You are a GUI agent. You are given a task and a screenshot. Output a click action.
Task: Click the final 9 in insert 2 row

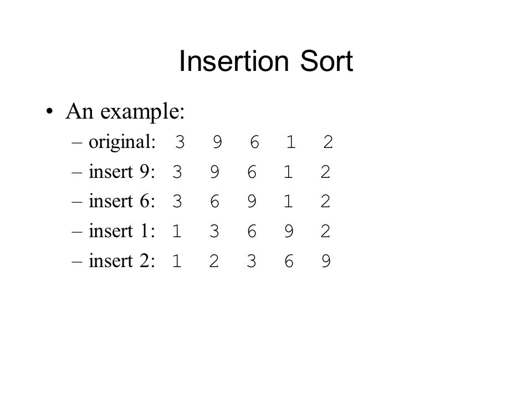pyautogui.click(x=326, y=261)
